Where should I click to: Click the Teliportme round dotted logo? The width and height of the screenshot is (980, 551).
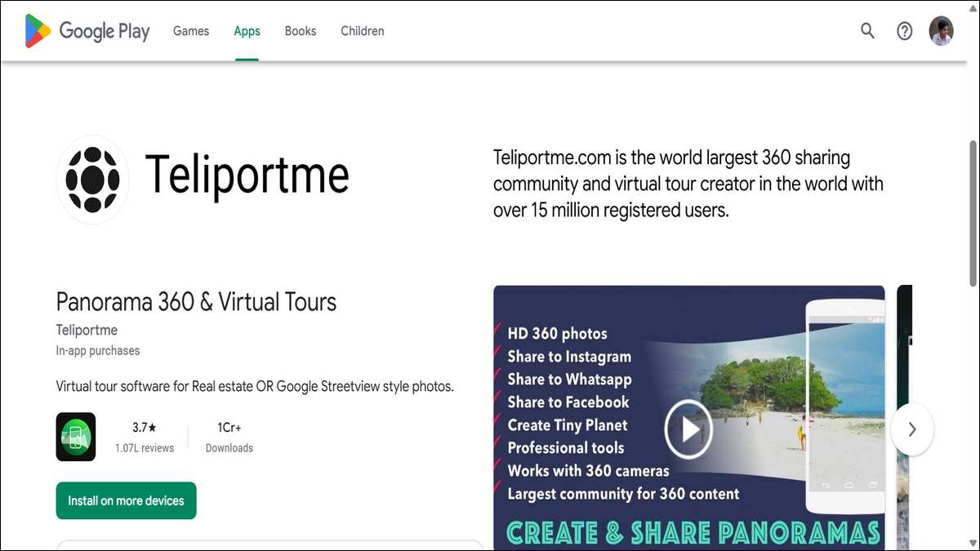pos(92,180)
